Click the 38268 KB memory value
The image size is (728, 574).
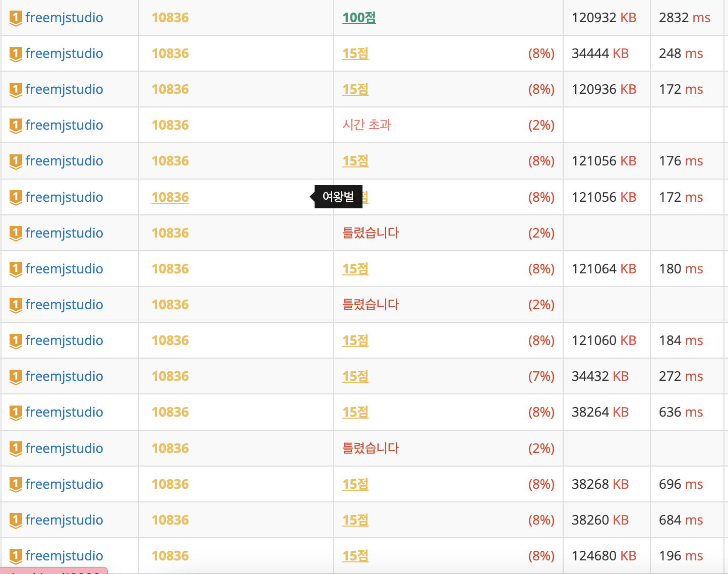(600, 484)
